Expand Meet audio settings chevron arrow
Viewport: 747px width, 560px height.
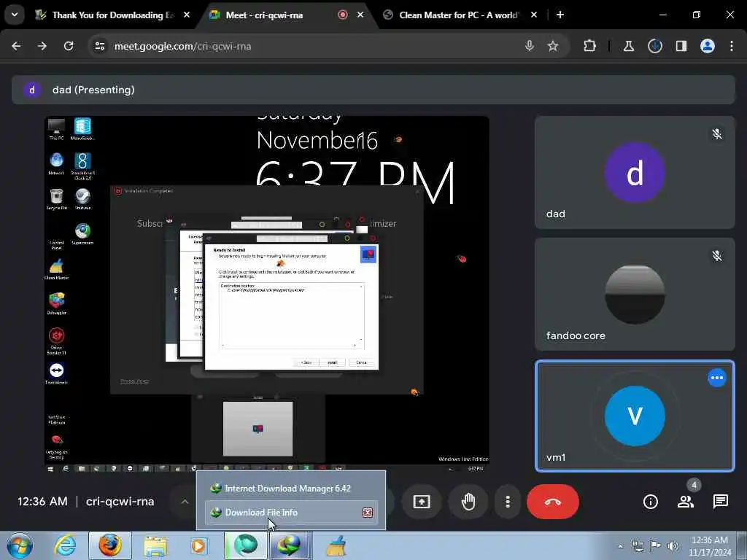[185, 502]
